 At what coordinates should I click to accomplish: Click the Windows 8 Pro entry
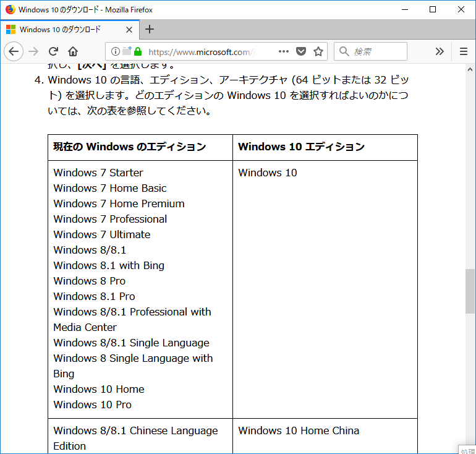pos(89,281)
